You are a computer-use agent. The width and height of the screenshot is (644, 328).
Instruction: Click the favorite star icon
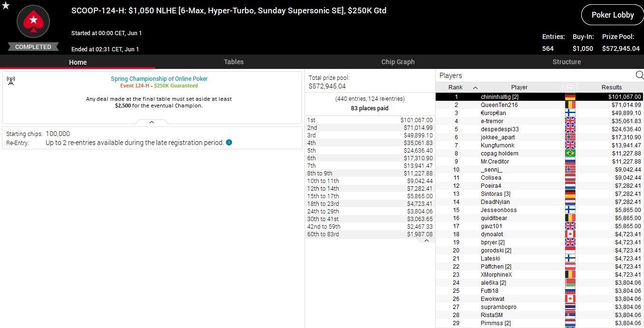pyautogui.click(x=6, y=6)
